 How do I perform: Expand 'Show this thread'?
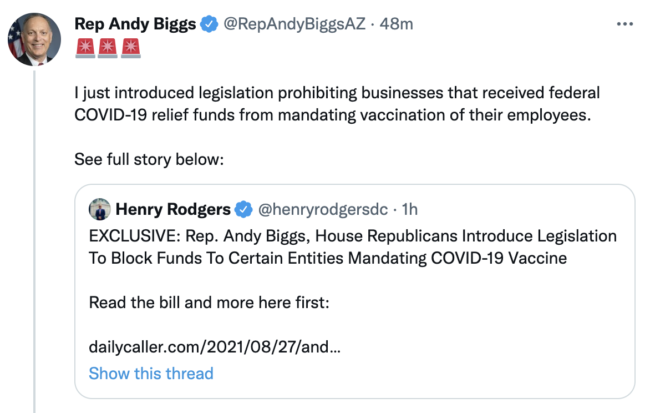[151, 373]
